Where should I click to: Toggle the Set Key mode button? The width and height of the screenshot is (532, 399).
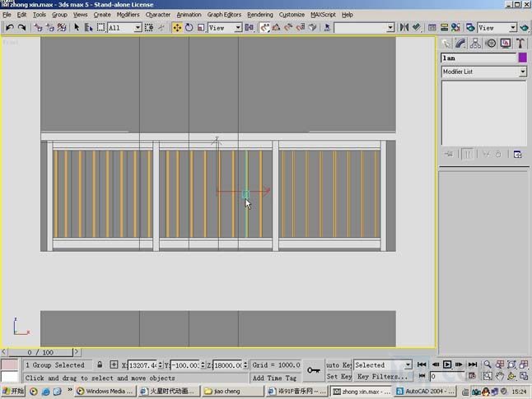[338, 376]
